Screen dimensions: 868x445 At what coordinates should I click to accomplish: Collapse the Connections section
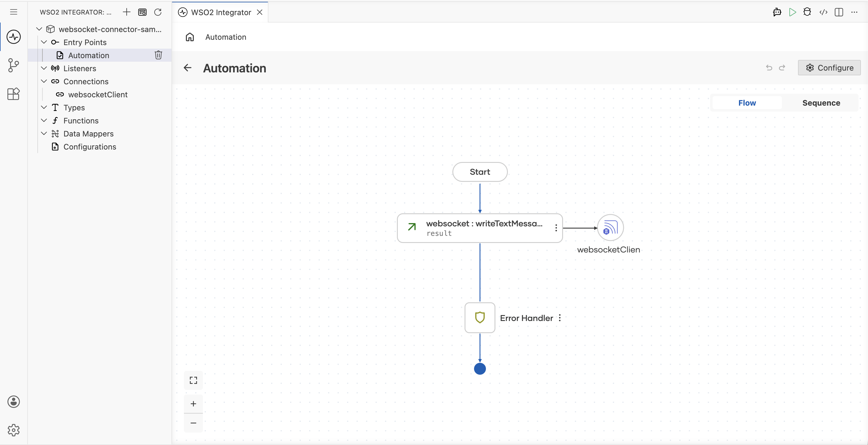click(44, 81)
